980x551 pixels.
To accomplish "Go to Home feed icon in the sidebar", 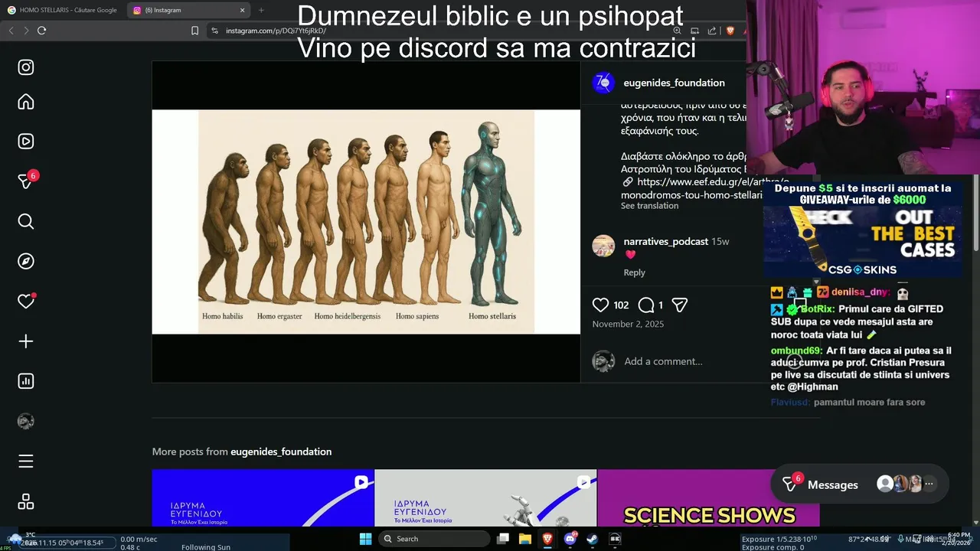I will (26, 102).
